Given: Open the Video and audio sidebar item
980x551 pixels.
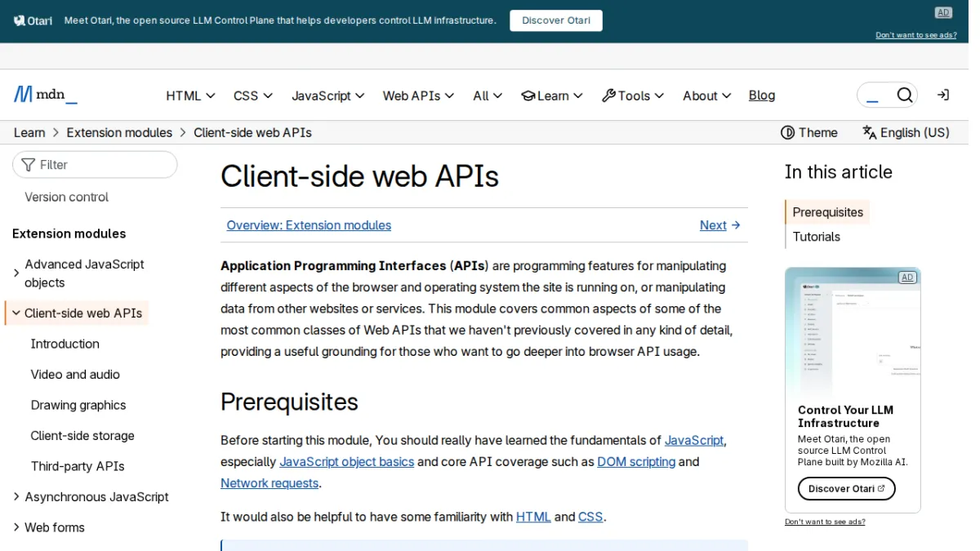Looking at the screenshot, I should pyautogui.click(x=75, y=374).
